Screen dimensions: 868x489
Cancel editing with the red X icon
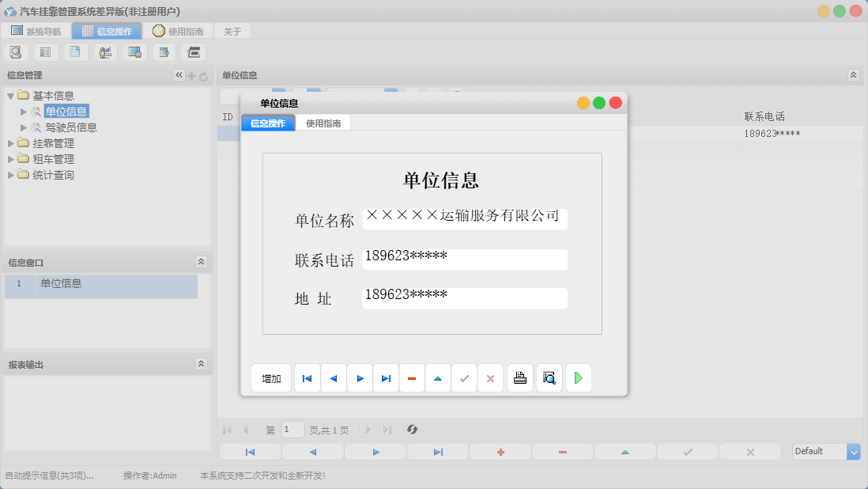(x=490, y=377)
